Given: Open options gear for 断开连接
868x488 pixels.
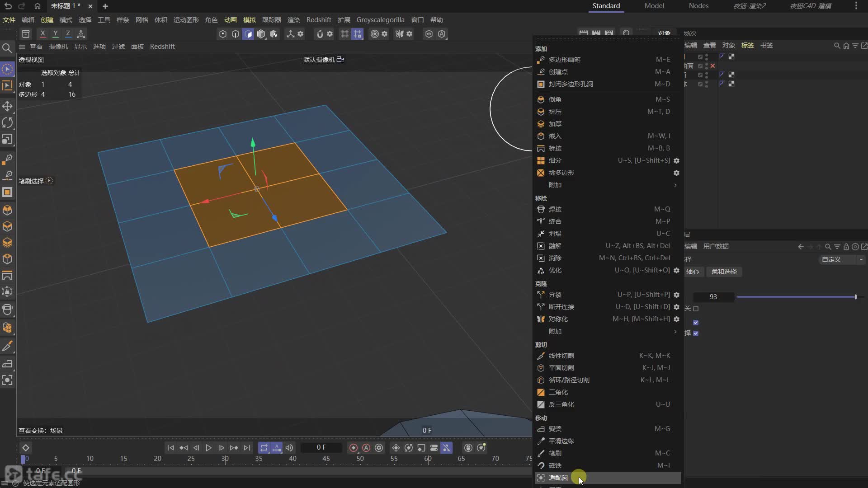Looking at the screenshot, I should 676,307.
